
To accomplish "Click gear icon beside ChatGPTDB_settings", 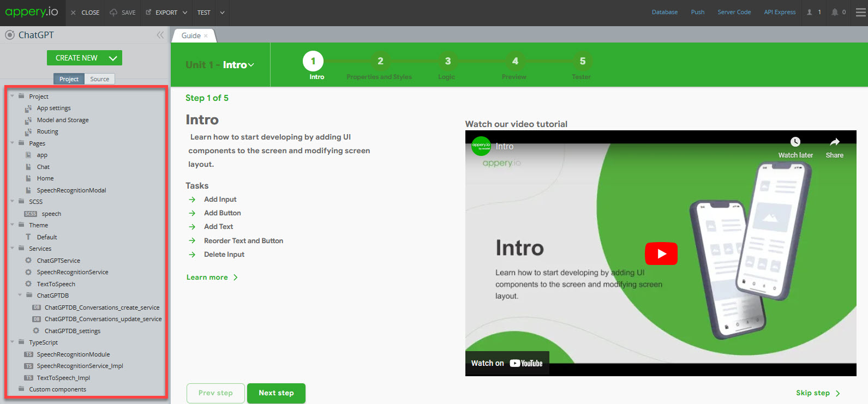I will point(36,331).
